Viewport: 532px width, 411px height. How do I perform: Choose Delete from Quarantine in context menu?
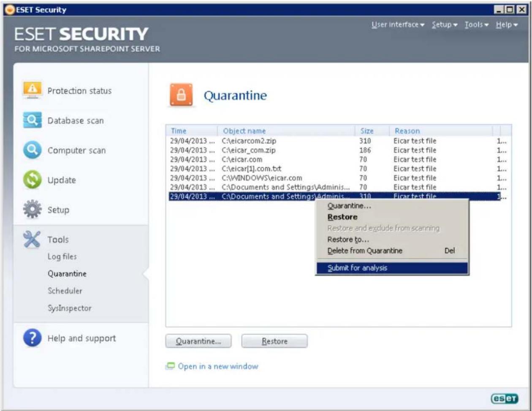(392, 250)
